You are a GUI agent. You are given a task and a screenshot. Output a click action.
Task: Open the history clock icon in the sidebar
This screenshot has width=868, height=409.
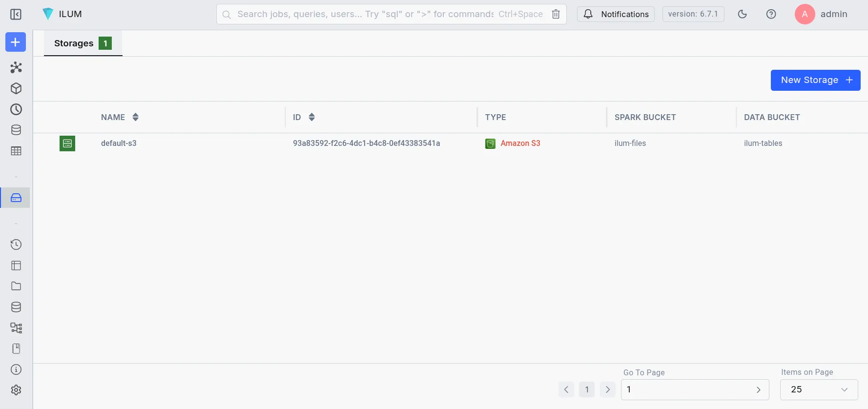point(16,245)
